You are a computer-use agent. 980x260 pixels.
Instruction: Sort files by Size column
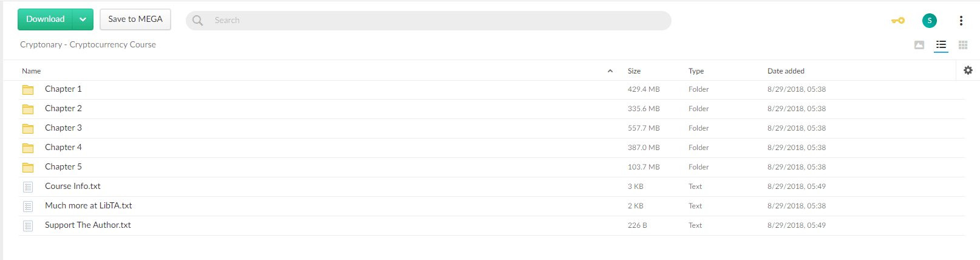pyautogui.click(x=634, y=71)
